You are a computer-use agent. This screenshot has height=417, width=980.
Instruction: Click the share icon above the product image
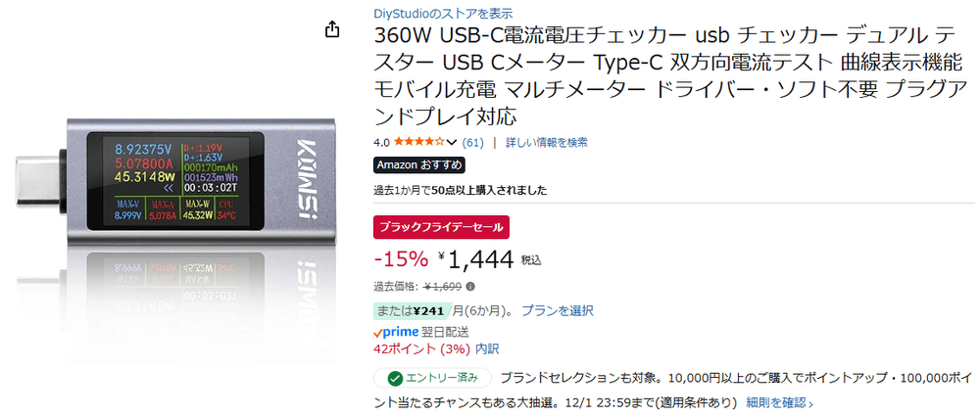coord(332,29)
